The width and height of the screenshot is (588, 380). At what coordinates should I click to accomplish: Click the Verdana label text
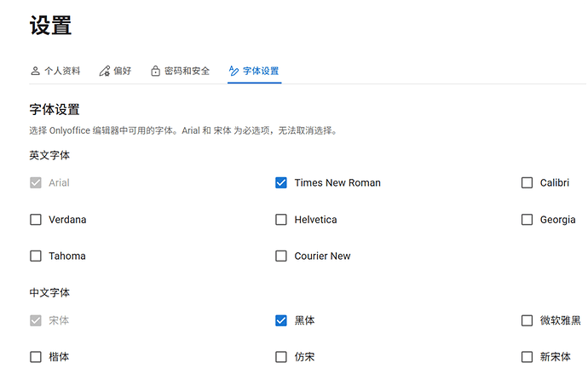tap(67, 220)
